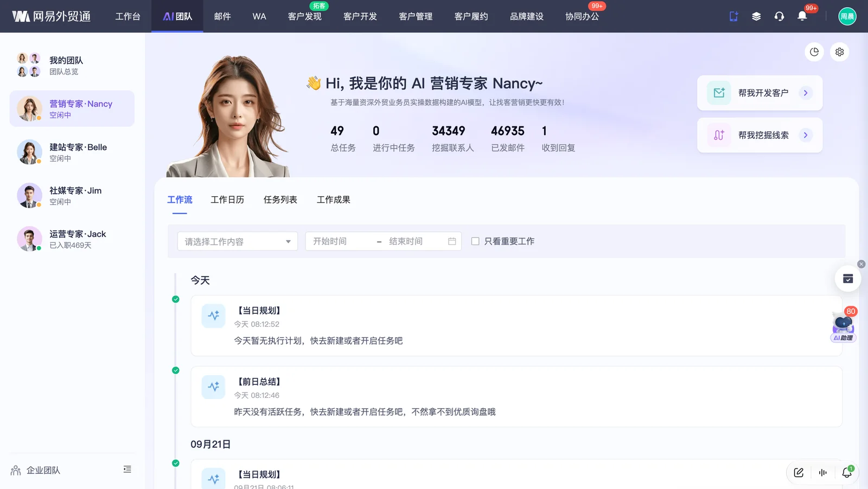Expand the 帮我挖掘线索 arrow
This screenshot has width=868, height=489.
pos(806,135)
